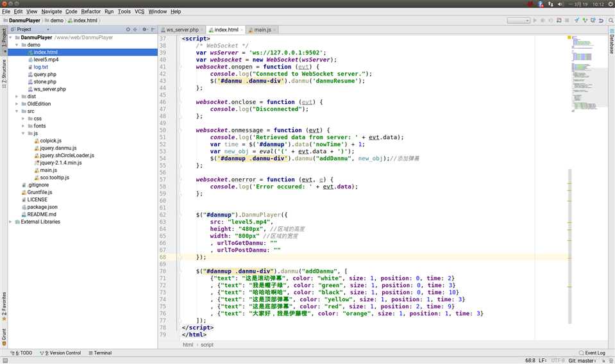The image size is (615, 364).
Task: Click the collapse all icon in Project panel
Action: pyautogui.click(x=135, y=29)
